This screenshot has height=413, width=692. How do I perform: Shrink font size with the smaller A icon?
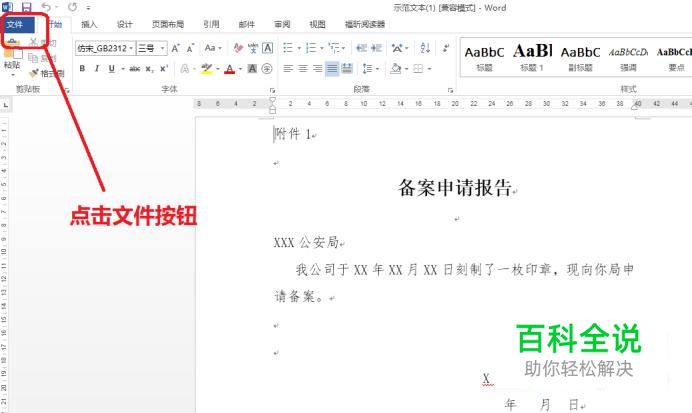coord(190,48)
